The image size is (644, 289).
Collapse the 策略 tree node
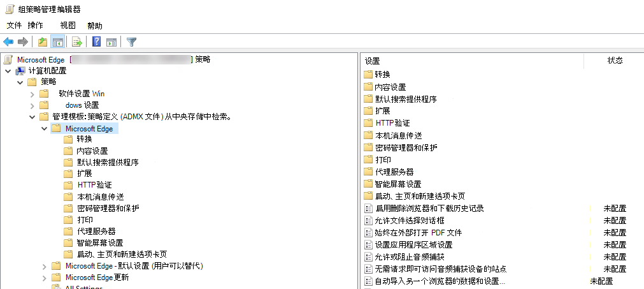tap(20, 83)
